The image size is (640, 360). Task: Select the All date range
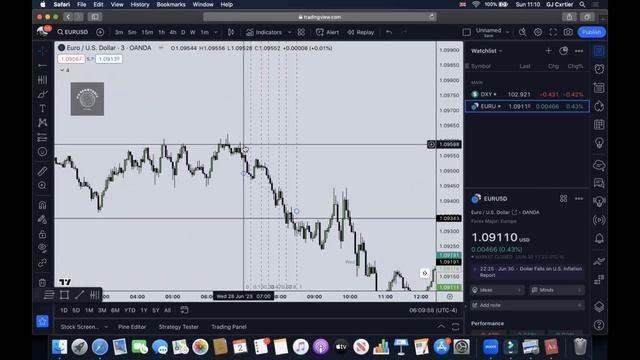[167, 310]
